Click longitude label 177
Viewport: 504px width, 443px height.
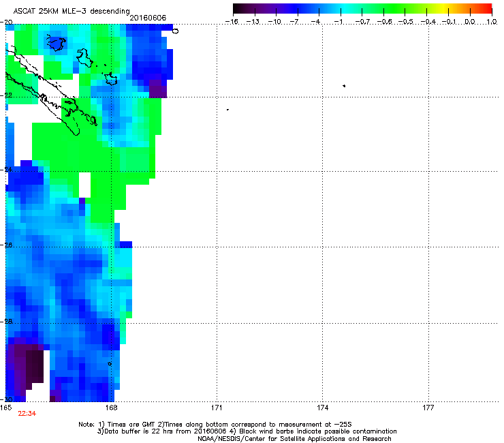(x=428, y=408)
